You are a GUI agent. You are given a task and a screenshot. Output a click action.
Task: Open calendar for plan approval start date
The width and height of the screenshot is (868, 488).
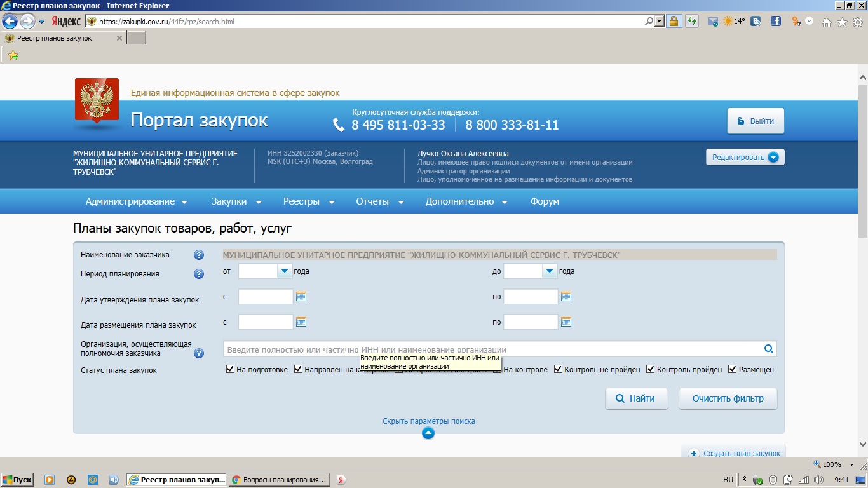point(301,297)
